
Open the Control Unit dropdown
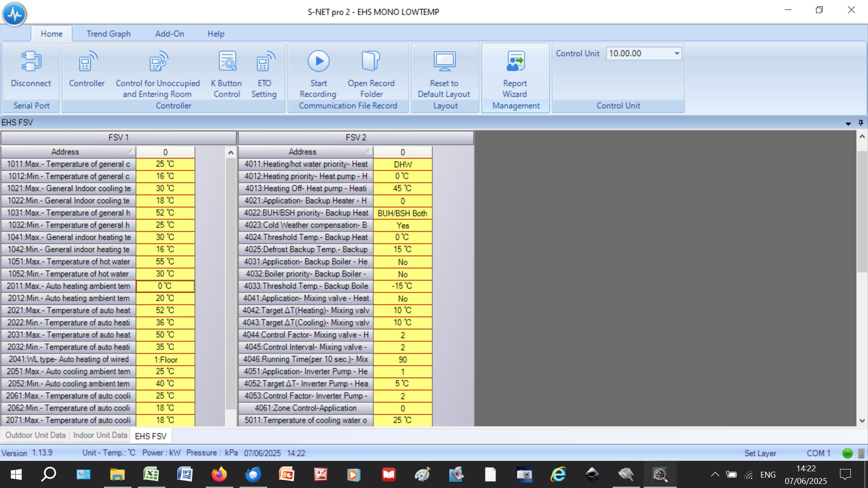pyautogui.click(x=677, y=53)
